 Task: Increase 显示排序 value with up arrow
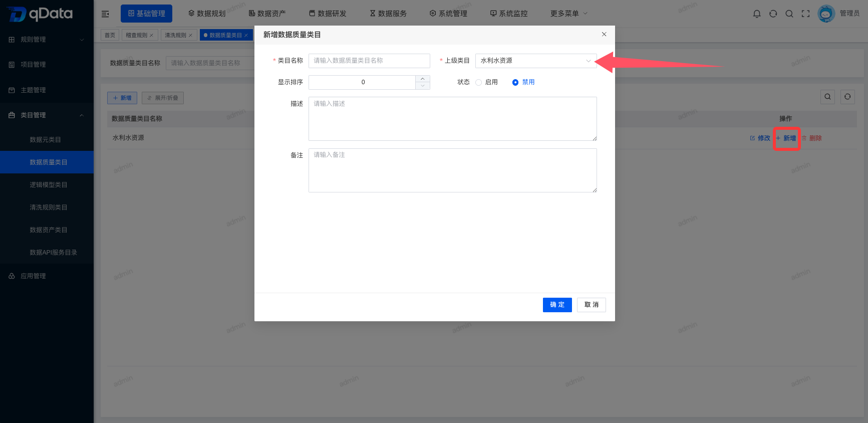(x=423, y=79)
